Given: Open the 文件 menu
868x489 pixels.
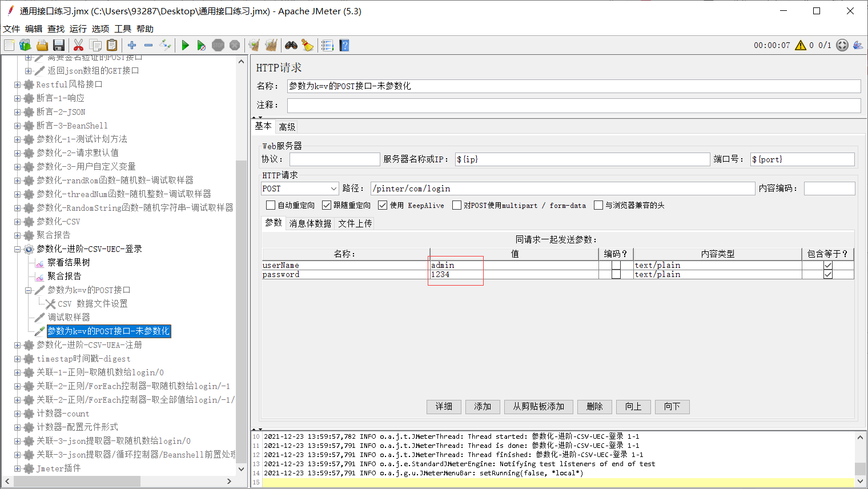Looking at the screenshot, I should [x=11, y=29].
